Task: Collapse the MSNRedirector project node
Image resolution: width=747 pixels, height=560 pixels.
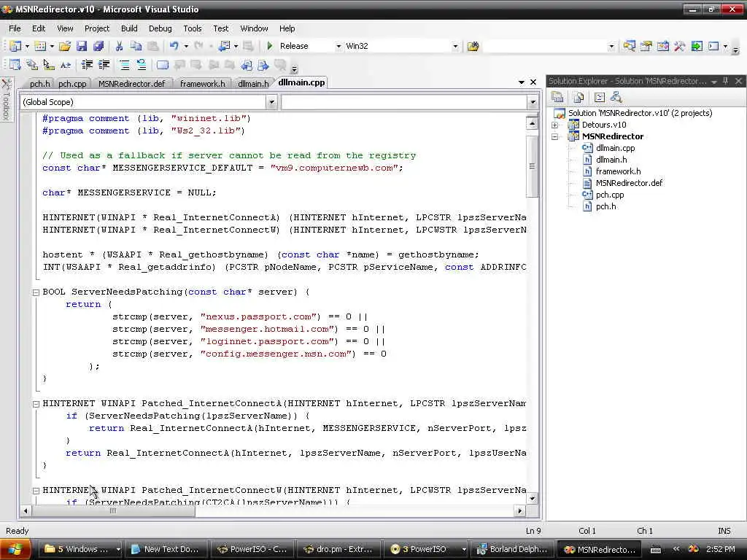Action: click(554, 136)
